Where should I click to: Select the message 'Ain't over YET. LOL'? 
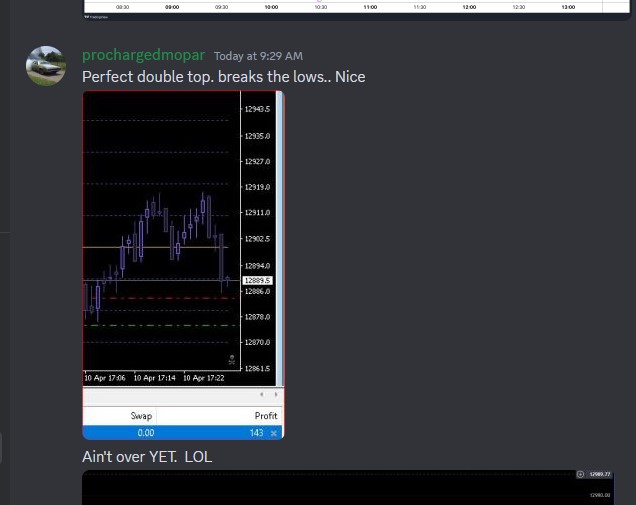[x=147, y=457]
